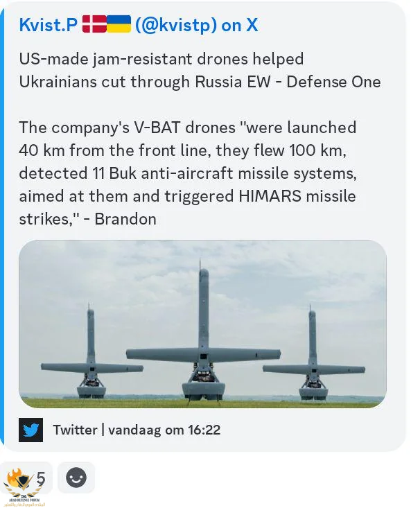Click the Ukrainian flag emoji in title
420x508 pixels.
coord(119,24)
